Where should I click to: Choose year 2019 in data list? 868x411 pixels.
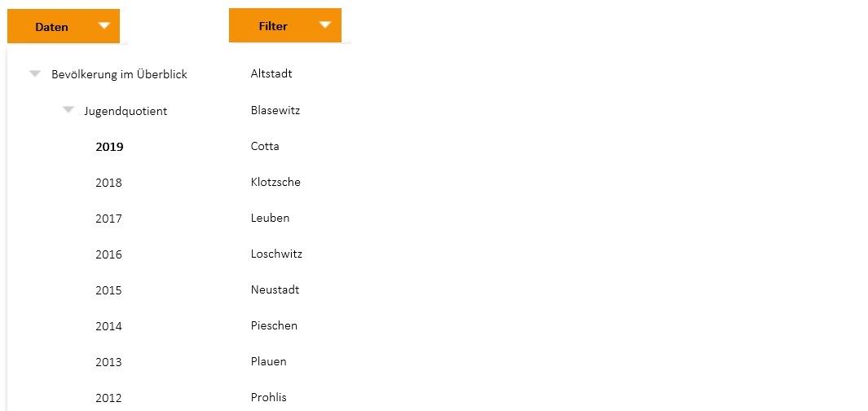tap(109, 147)
